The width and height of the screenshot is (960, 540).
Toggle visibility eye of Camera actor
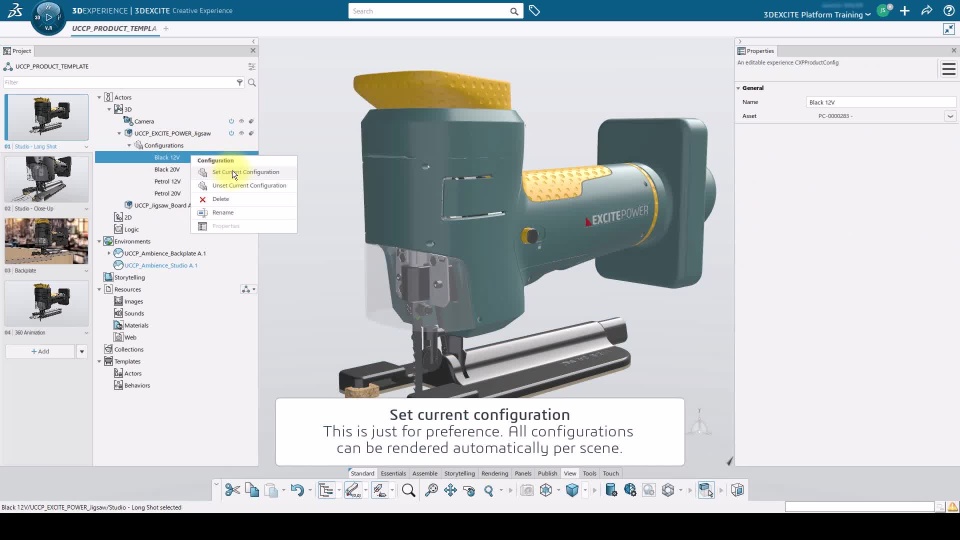click(241, 121)
